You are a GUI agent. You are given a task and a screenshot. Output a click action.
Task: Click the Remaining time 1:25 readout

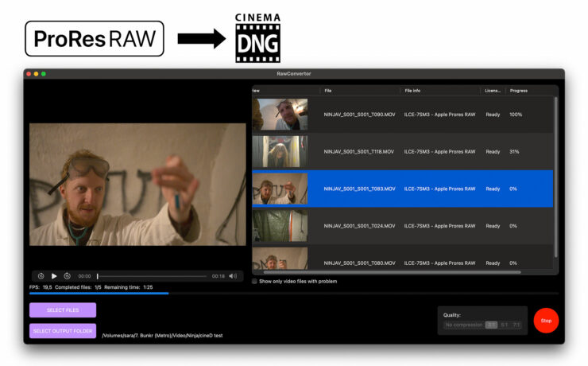click(129, 287)
